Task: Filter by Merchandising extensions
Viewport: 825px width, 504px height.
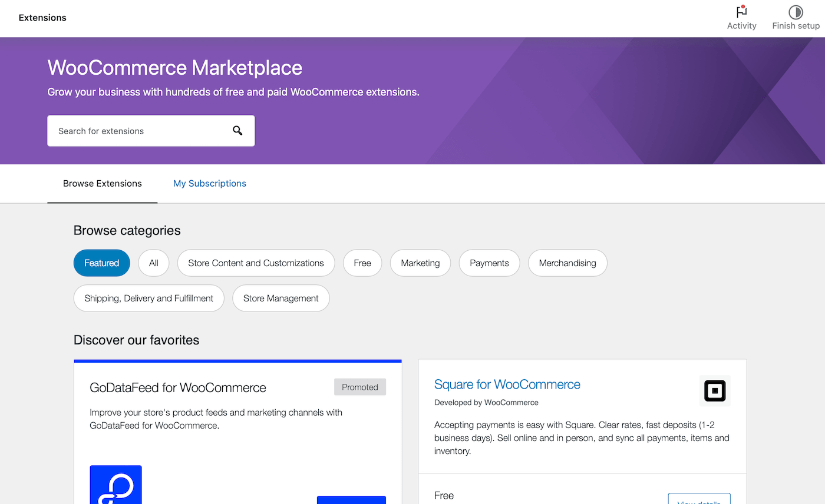Action: point(567,263)
